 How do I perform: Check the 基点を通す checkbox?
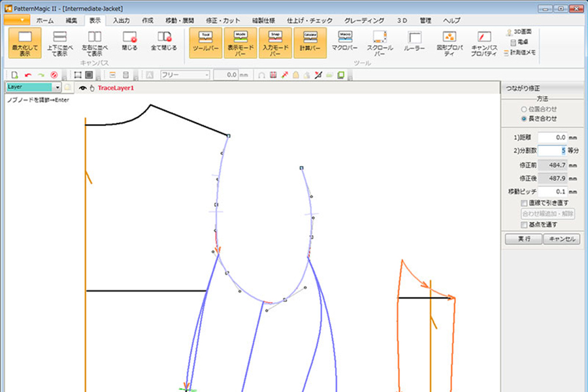(x=524, y=225)
